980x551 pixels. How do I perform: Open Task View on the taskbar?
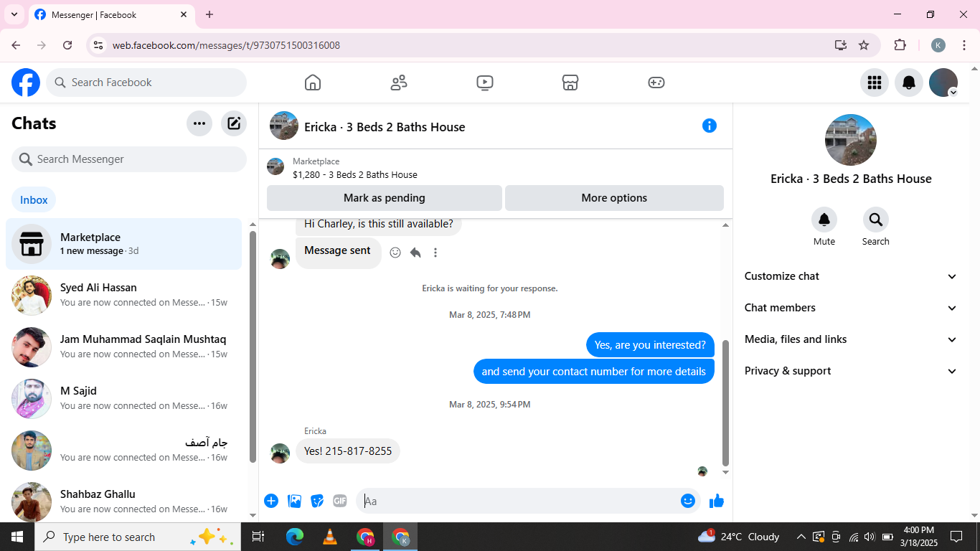pos(258,537)
